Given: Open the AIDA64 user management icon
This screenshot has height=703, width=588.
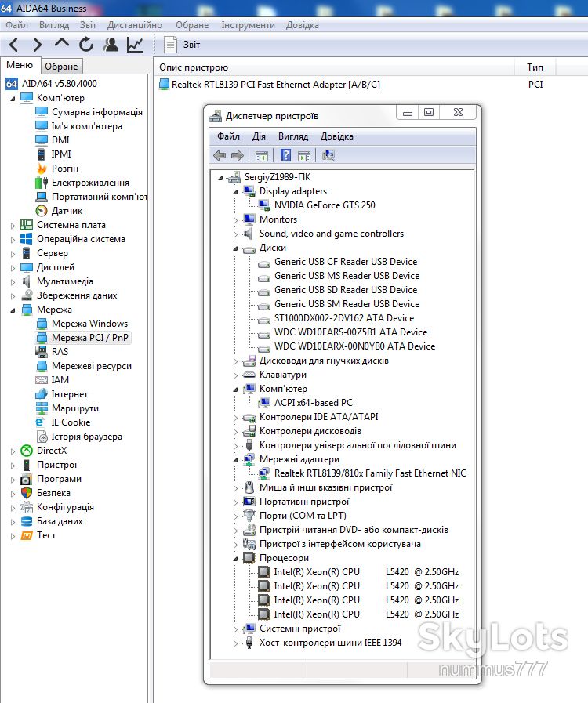Looking at the screenshot, I should click(111, 45).
